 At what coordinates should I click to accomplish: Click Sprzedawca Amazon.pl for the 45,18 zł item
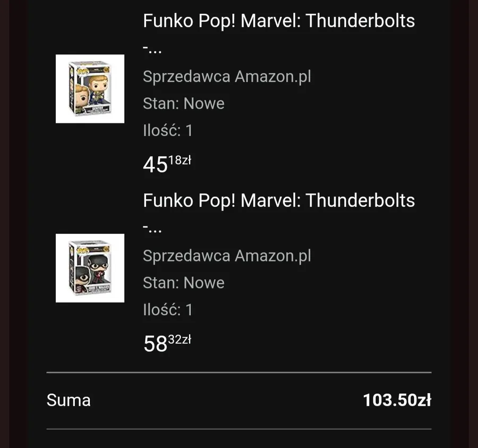227,77
